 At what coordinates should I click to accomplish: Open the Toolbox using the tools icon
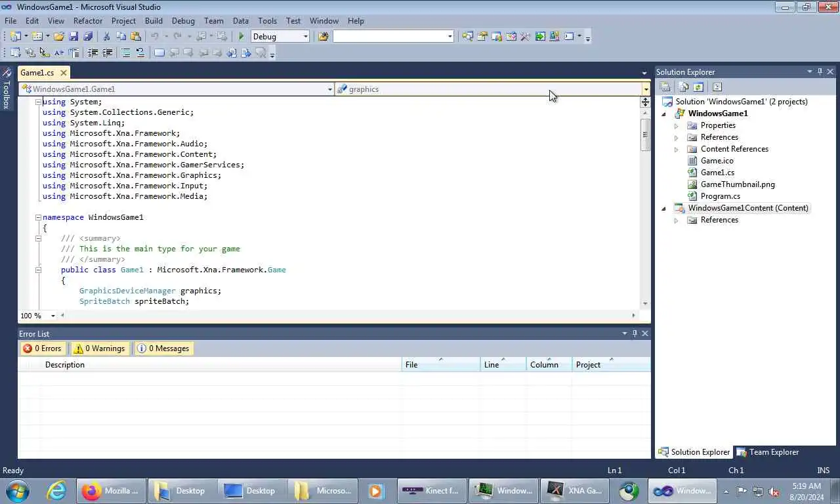tap(525, 37)
